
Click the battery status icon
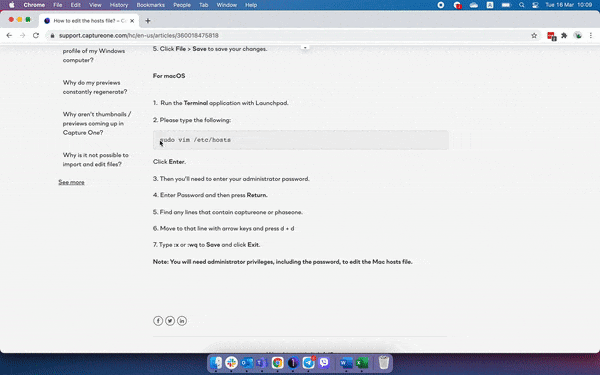tap(506, 5)
